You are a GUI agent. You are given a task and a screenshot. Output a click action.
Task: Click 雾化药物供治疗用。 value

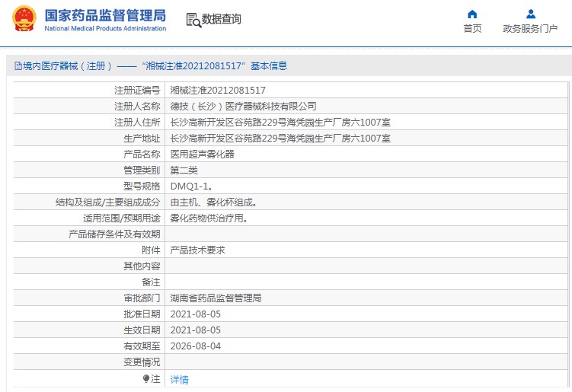[x=209, y=218]
